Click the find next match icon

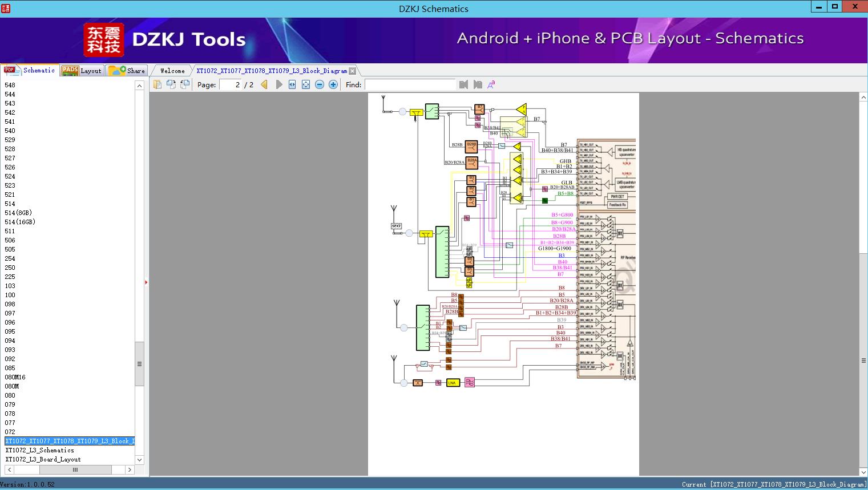click(x=478, y=84)
